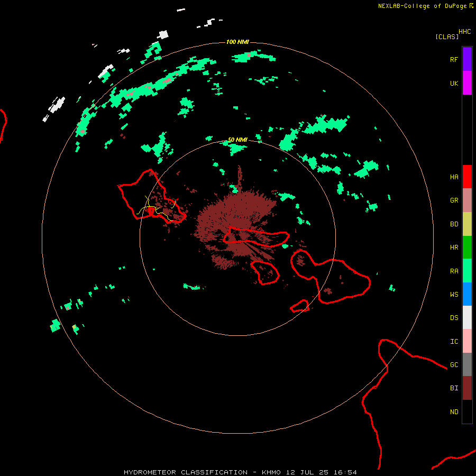This screenshot has height=476, width=476.
Task: Click the GC legend label
Action: [x=454, y=364]
